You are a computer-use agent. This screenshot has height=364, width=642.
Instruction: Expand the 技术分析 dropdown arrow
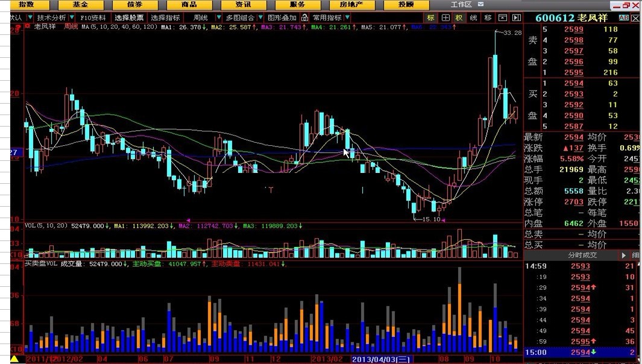point(72,17)
